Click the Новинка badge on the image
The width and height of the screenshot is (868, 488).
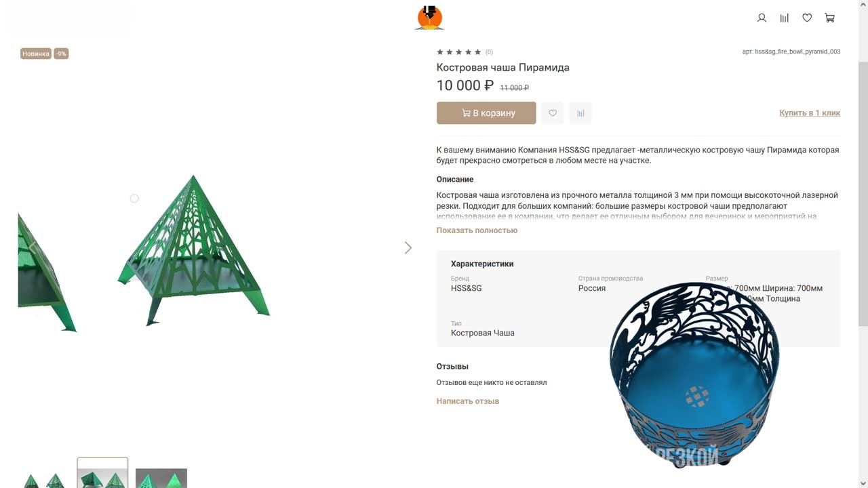coord(36,54)
